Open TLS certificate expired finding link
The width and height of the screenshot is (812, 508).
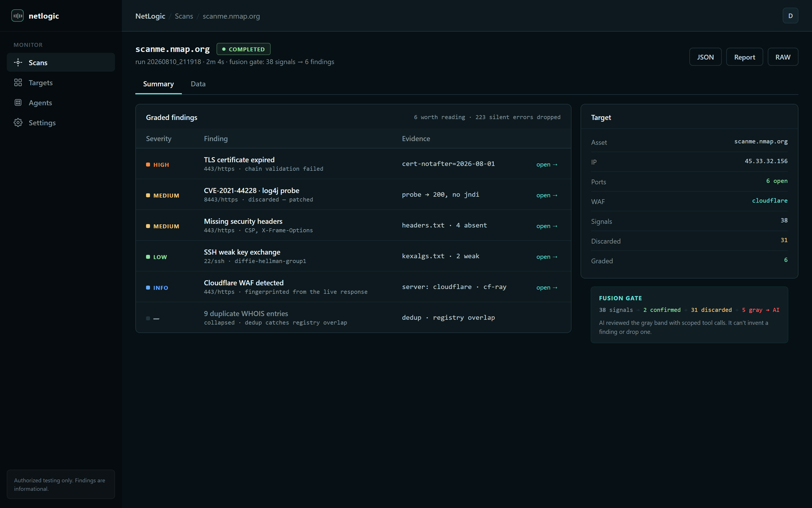[547, 165]
